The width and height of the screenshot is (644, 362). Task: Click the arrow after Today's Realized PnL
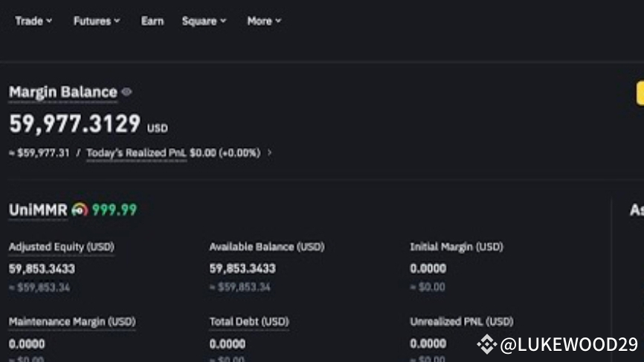coord(269,152)
